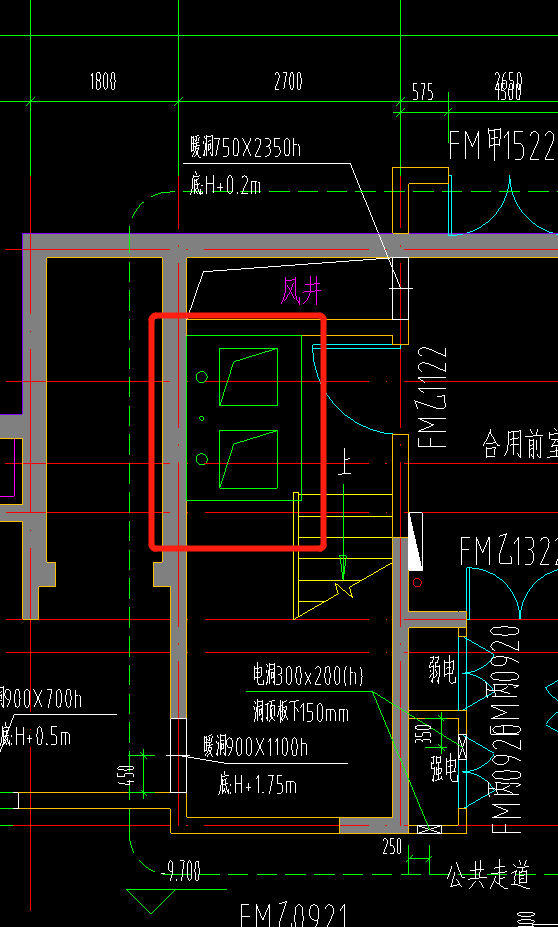The height and width of the screenshot is (927, 558).
Task: Click the 底H+0.2m label
Action: point(225,186)
